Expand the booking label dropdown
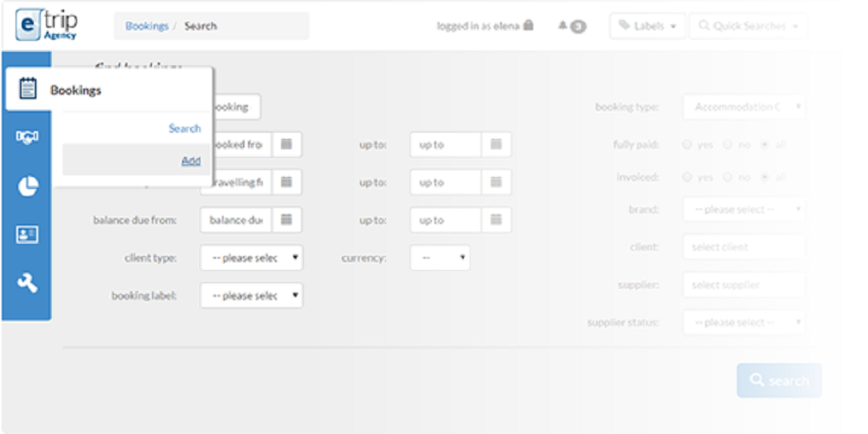 click(251, 296)
